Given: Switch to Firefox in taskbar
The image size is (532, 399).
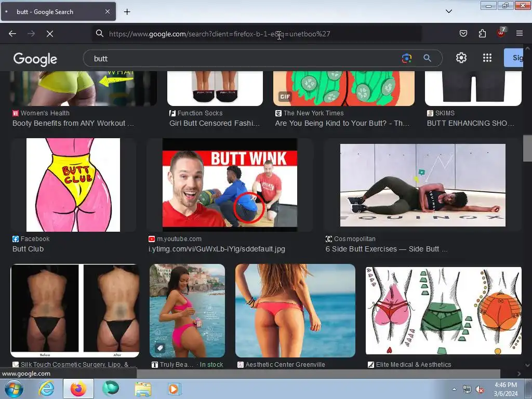Looking at the screenshot, I should pos(78,389).
